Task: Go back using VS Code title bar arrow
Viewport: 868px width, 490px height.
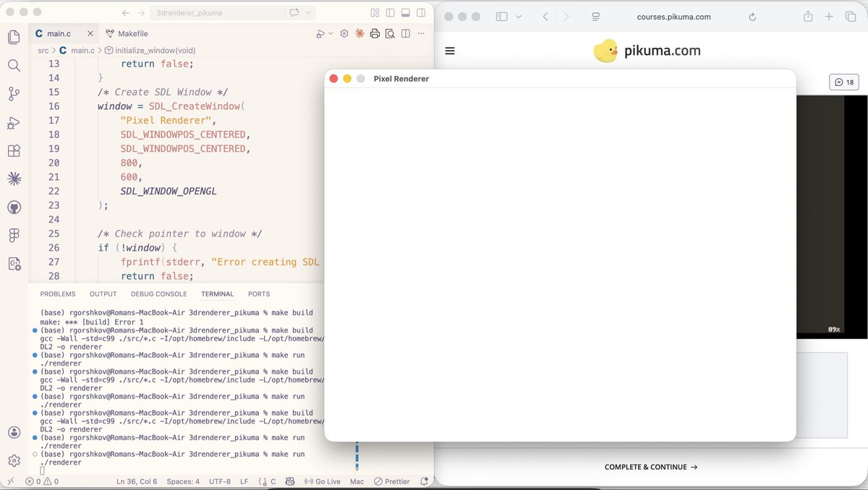Action: click(x=126, y=13)
